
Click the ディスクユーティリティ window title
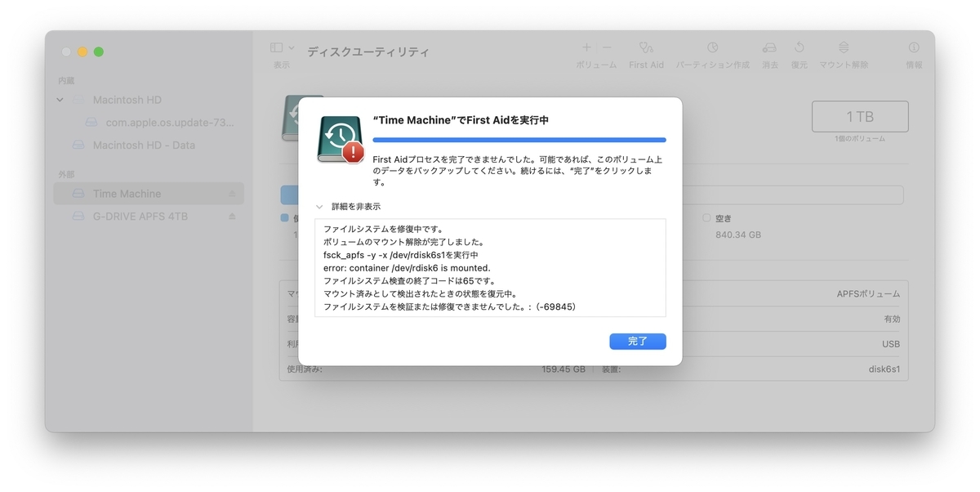368,52
